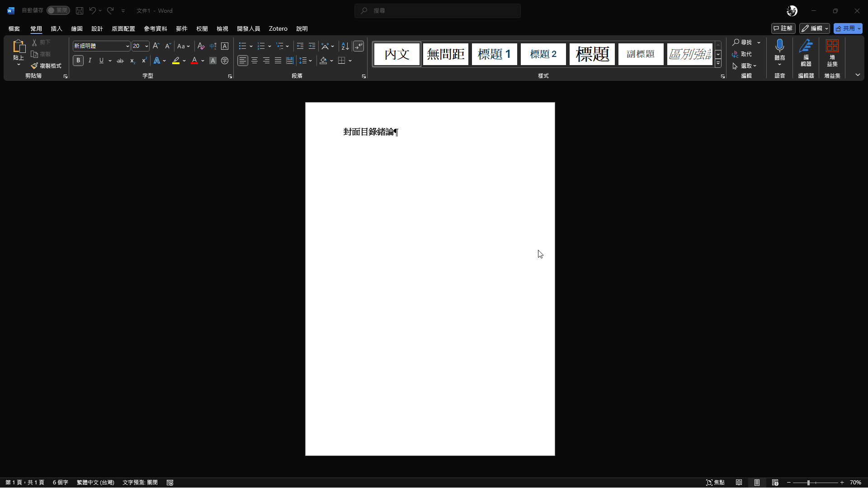
Task: Click the zoom slider in the status bar
Action: (808, 483)
